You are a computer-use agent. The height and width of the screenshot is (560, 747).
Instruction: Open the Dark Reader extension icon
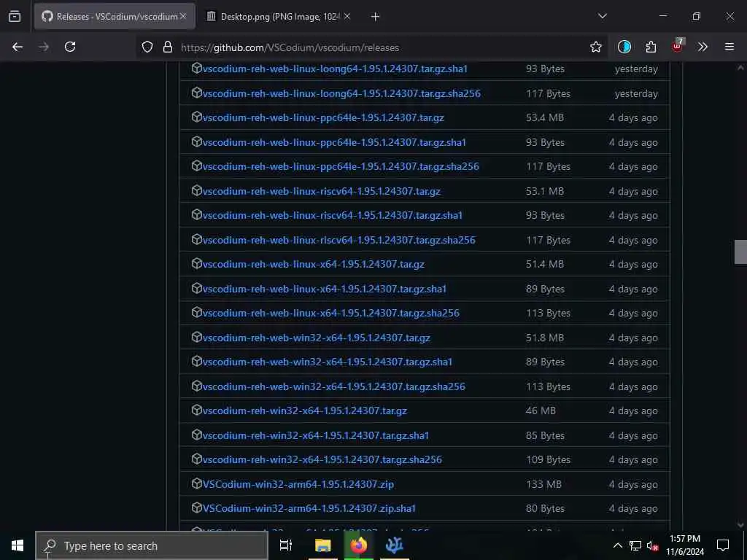pyautogui.click(x=624, y=47)
